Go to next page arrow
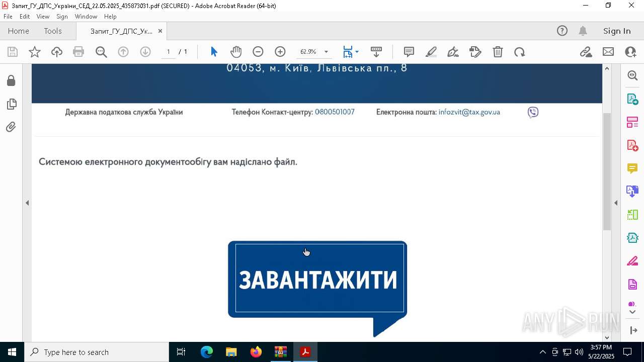Screen dimensions: 644x362 (x=145, y=52)
